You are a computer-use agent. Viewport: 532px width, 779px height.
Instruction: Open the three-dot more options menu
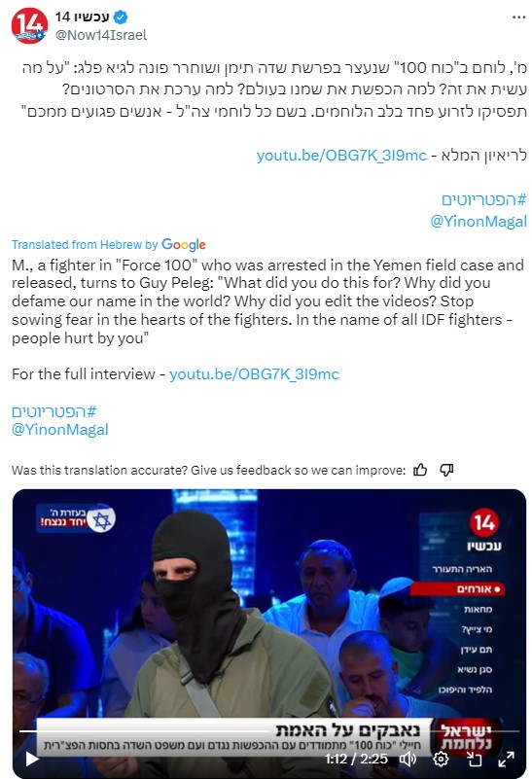(x=518, y=18)
